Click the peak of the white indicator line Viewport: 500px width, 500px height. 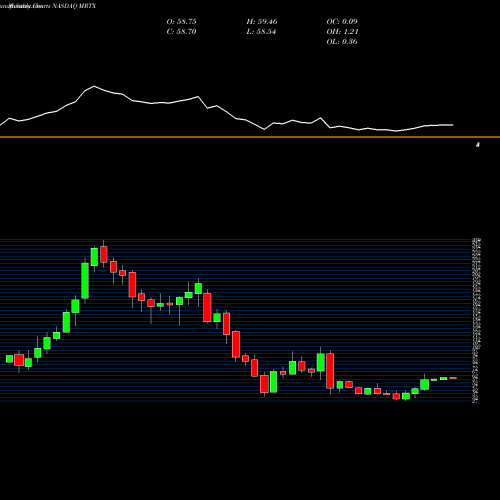click(x=94, y=86)
